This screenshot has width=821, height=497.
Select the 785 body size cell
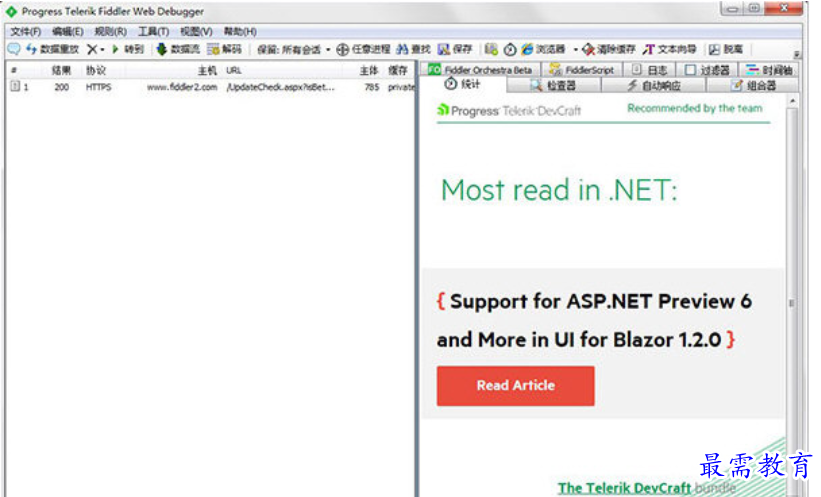(372, 87)
